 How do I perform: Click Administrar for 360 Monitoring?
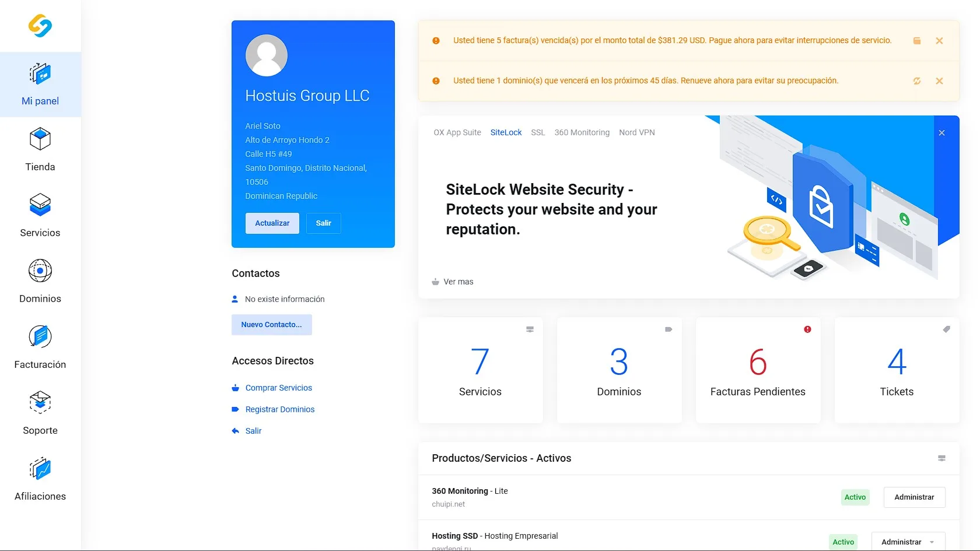pos(914,497)
